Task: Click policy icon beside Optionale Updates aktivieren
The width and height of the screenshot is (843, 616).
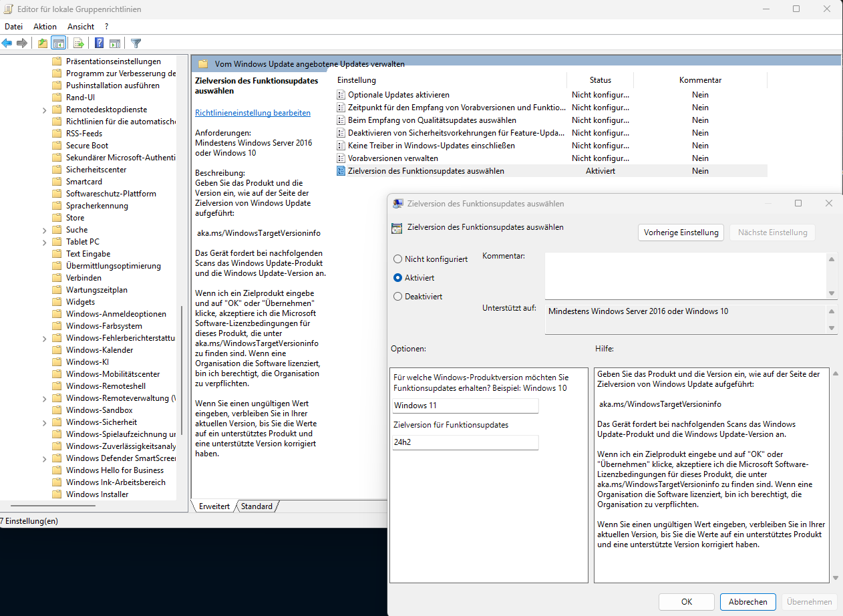Action: [341, 95]
